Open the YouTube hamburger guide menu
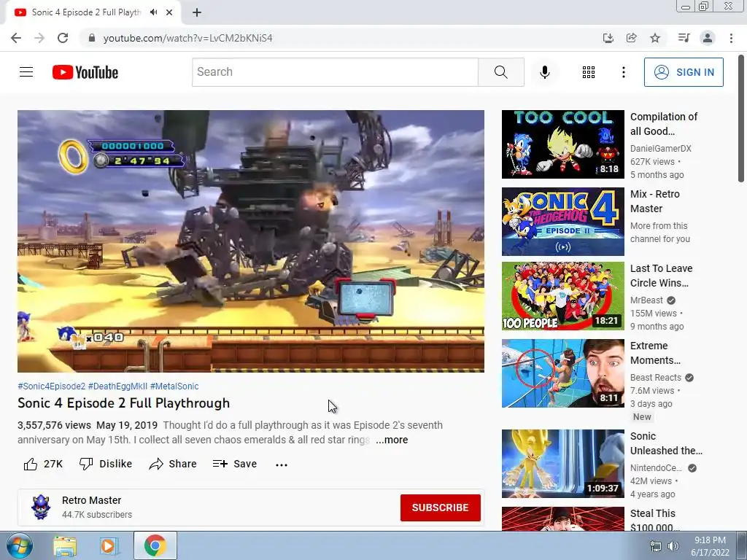 (x=26, y=72)
